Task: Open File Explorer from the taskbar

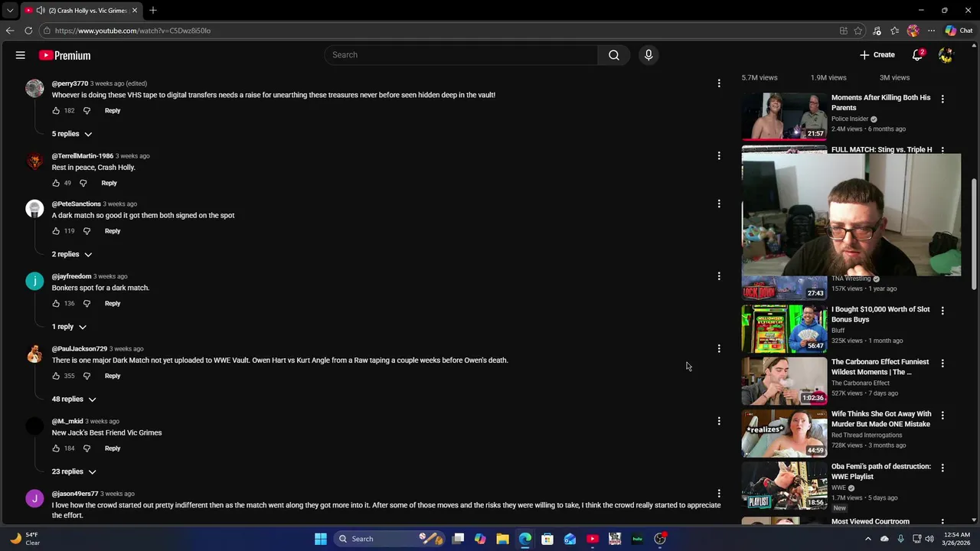Action: click(502, 539)
